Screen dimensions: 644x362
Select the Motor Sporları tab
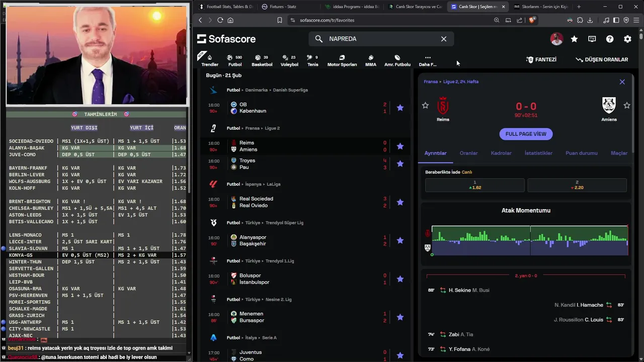[342, 60]
